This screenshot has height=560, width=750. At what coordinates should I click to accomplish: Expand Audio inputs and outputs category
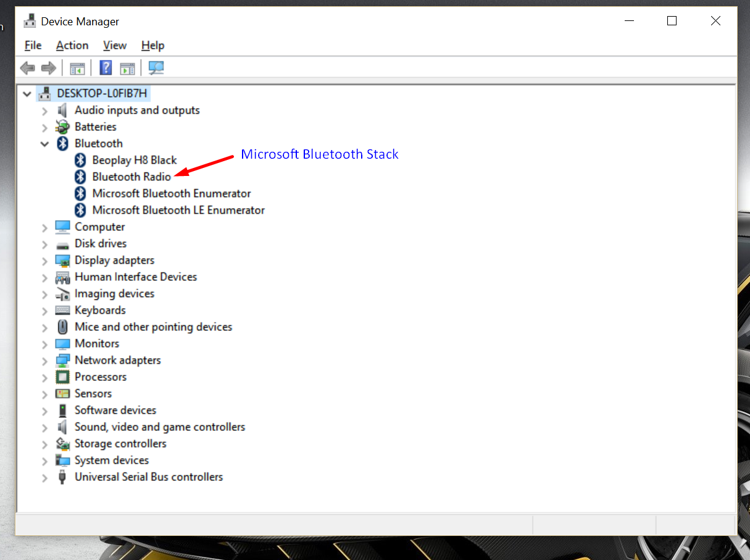(x=44, y=111)
